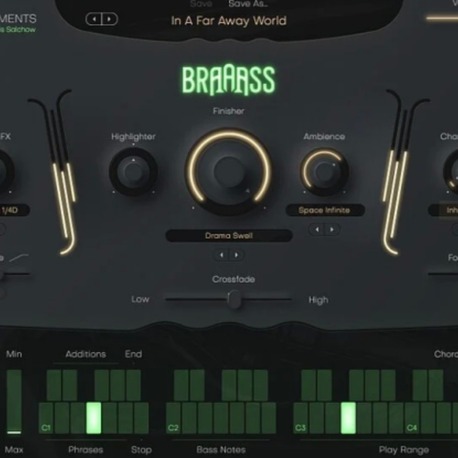Click the Additions label above the keys
Image resolution: width=458 pixels, height=458 pixels.
click(x=86, y=354)
